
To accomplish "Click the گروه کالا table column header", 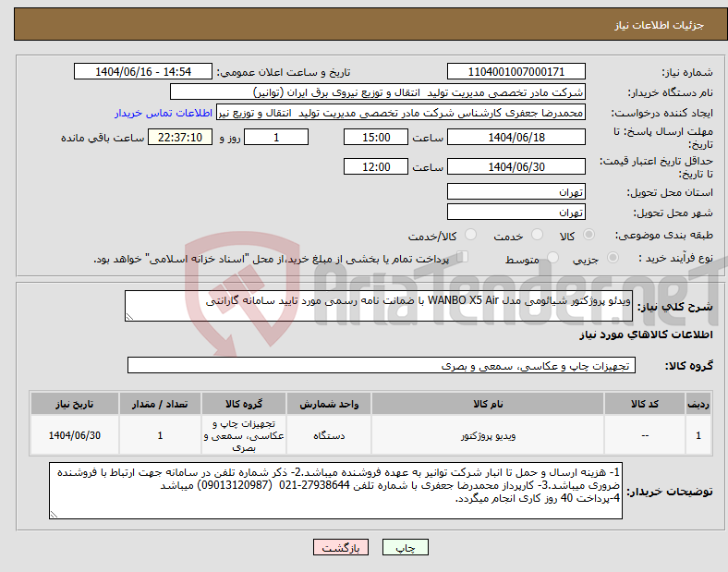I will click(x=244, y=404).
